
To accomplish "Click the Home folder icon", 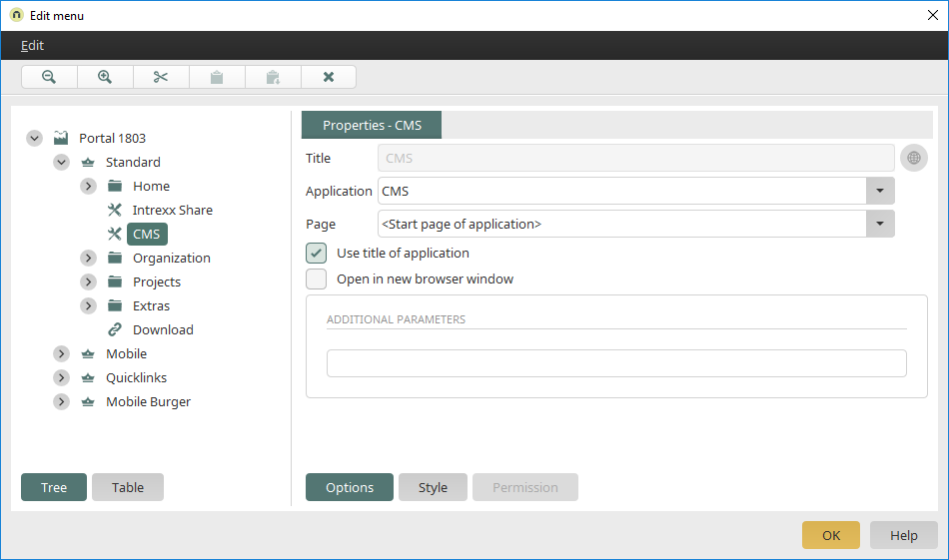I will (x=115, y=186).
